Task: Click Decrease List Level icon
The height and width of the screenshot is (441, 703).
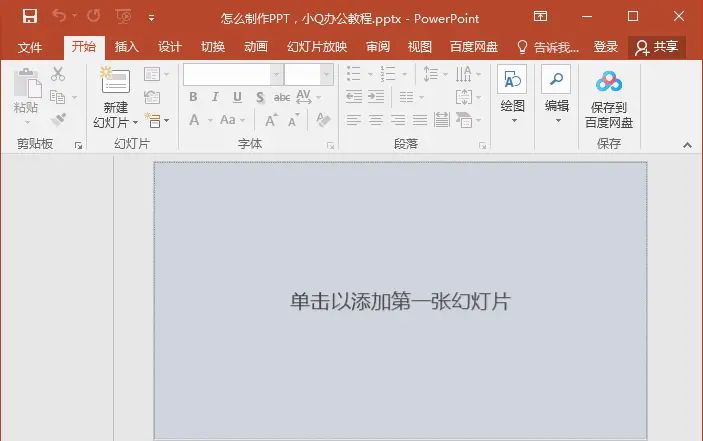Action: (x=354, y=97)
